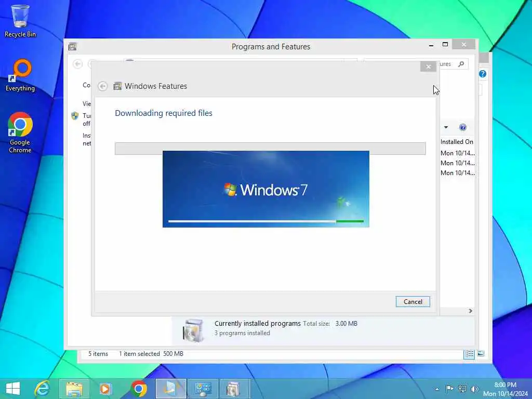Screen dimensions: 532x399
Task: Select the Programs and Features taskbar icon
Action: (x=234, y=389)
